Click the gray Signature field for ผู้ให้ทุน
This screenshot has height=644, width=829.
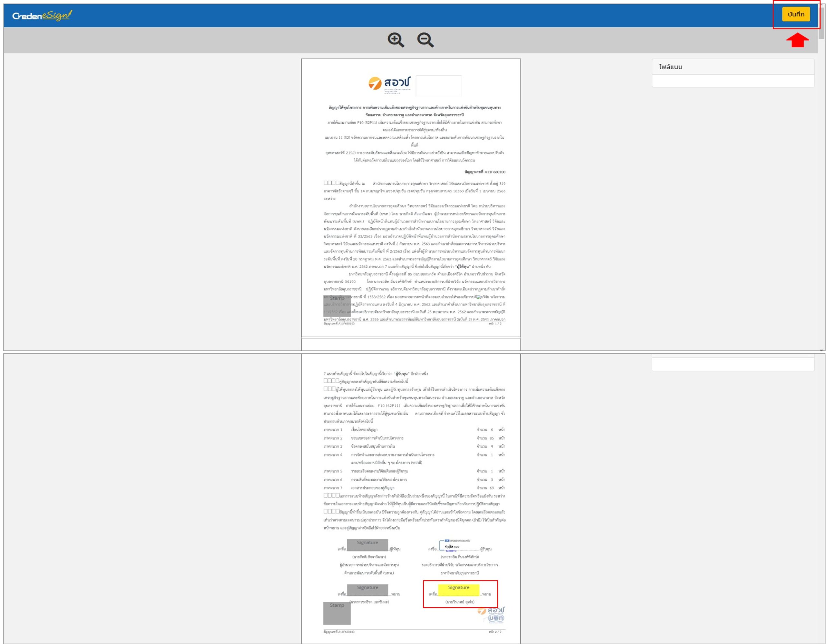pyautogui.click(x=367, y=545)
